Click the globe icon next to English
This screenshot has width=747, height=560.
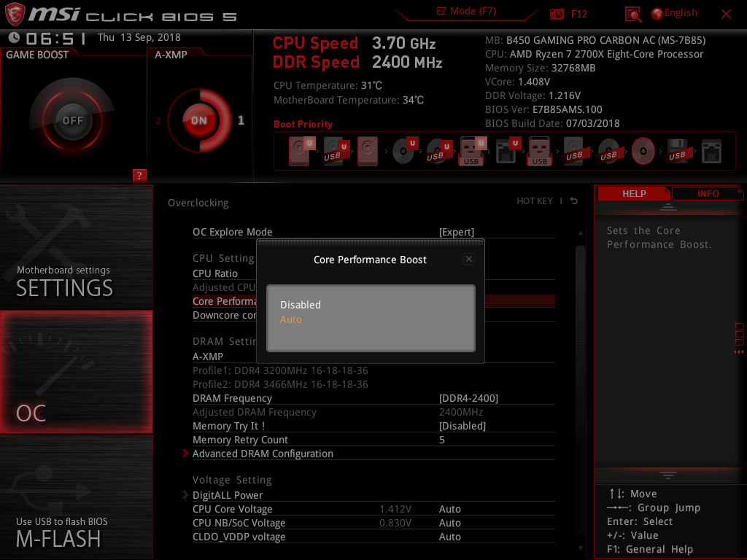pyautogui.click(x=657, y=14)
